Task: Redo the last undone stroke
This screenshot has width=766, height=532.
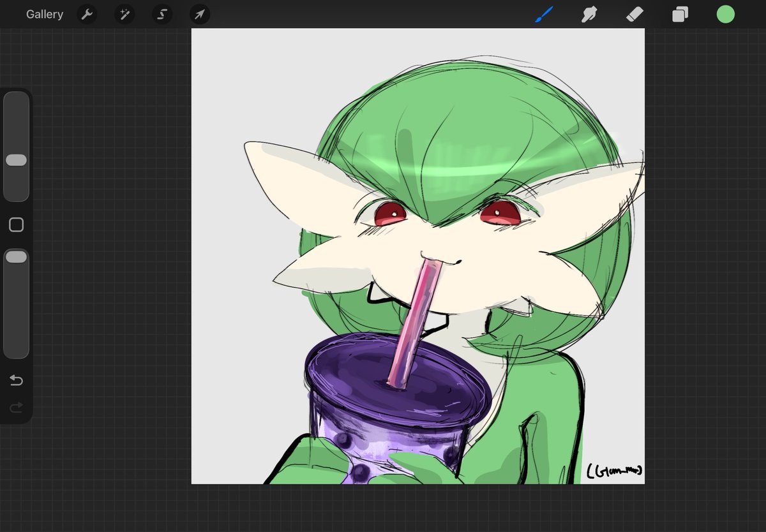Action: 16,407
